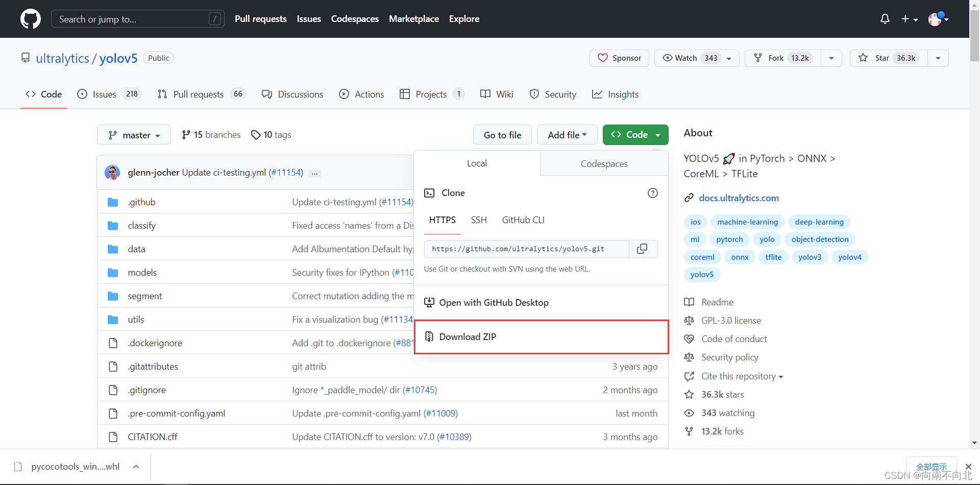
Task: Open the plus create-new dropdown
Action: (910, 19)
